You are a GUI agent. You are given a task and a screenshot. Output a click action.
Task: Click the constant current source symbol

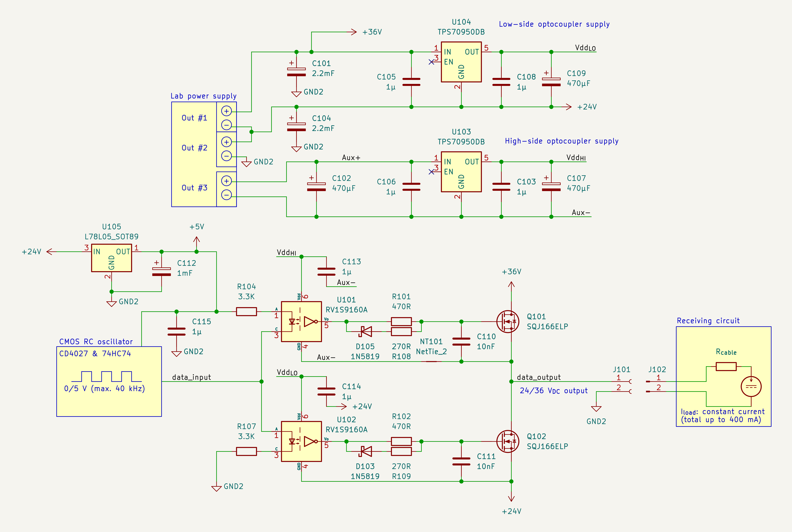pos(751,387)
